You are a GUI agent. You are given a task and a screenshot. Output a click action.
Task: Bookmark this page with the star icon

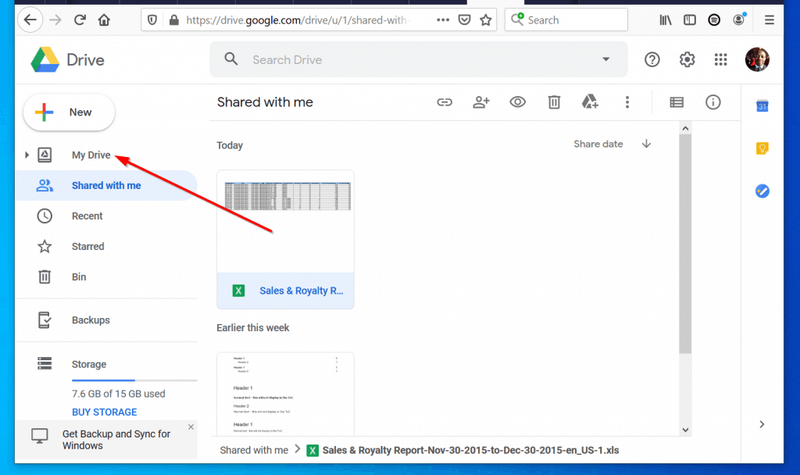click(486, 20)
